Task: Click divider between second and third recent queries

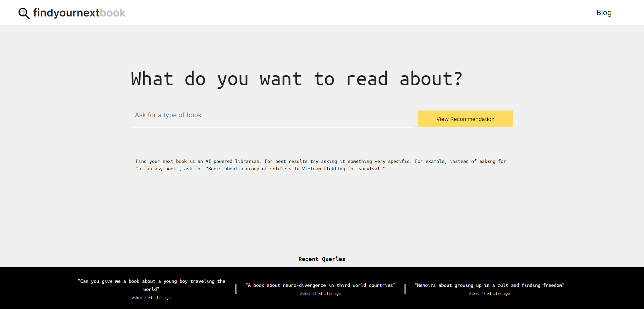Action: pos(405,289)
